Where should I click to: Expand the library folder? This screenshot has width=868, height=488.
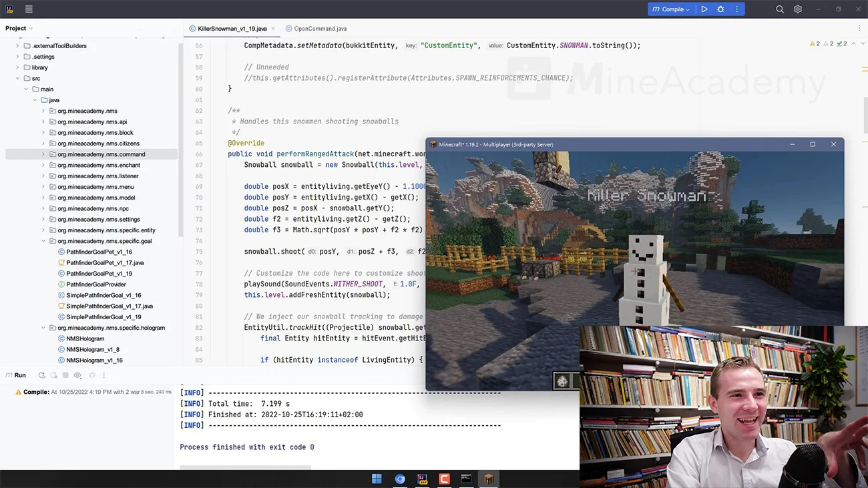pyautogui.click(x=17, y=67)
